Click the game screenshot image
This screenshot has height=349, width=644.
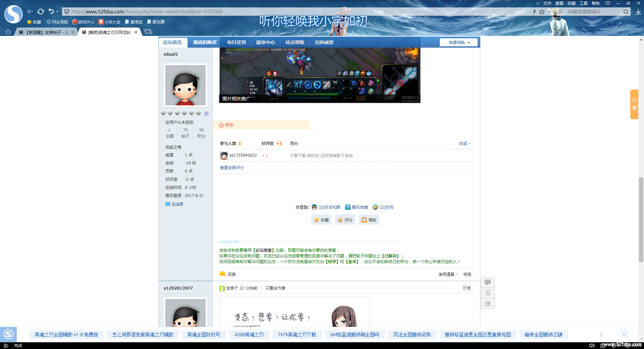tap(320, 75)
